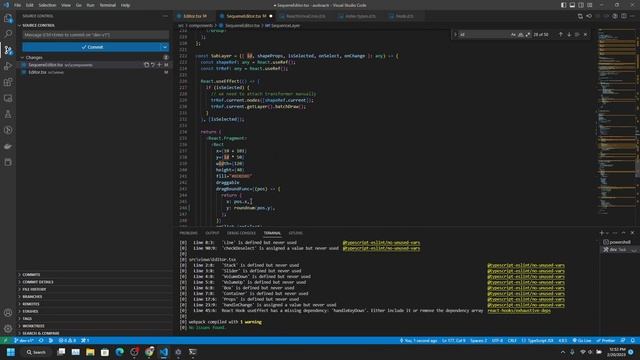
Task: Open the Accounts icon in activity bar
Action: (8, 313)
